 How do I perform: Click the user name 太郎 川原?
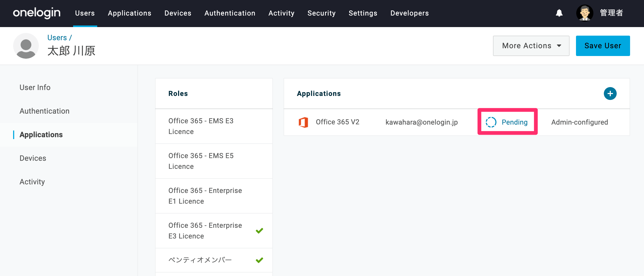(x=71, y=51)
